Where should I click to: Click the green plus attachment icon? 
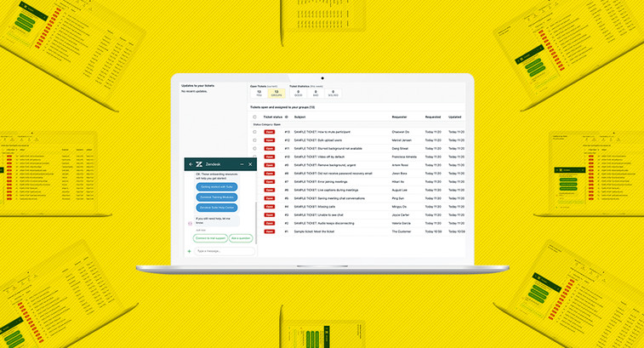pos(190,251)
